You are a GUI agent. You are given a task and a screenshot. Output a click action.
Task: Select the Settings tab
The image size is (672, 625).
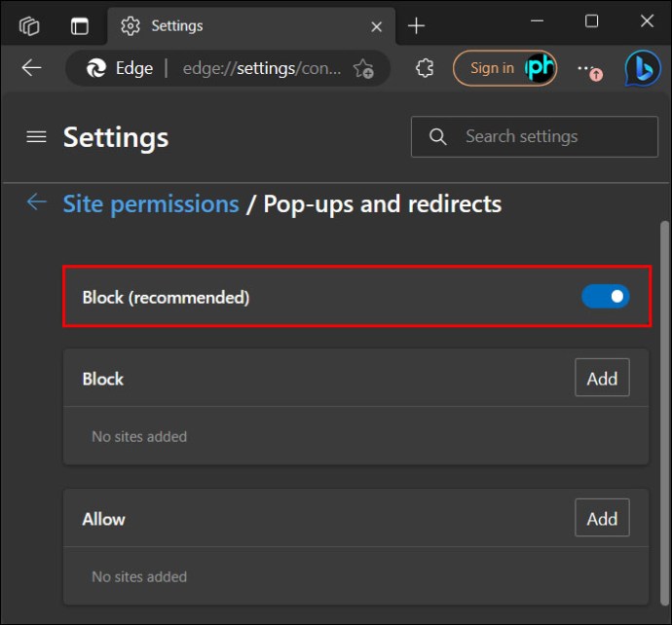(x=250, y=26)
